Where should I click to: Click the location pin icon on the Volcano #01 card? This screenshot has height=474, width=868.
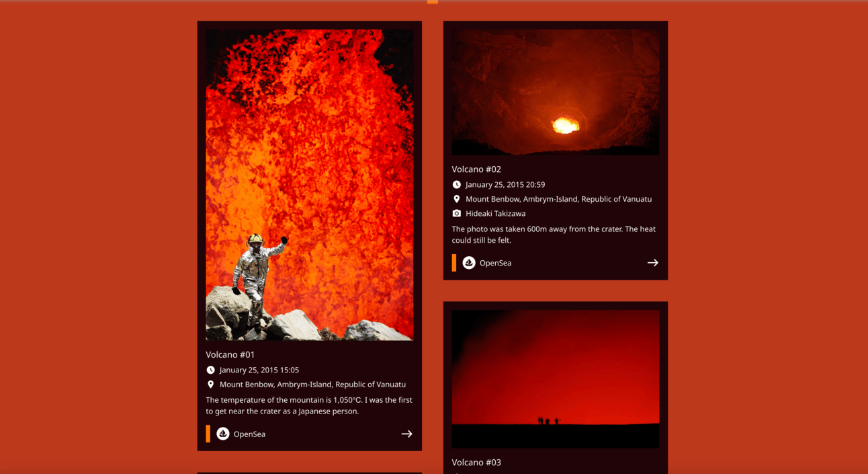pos(210,385)
